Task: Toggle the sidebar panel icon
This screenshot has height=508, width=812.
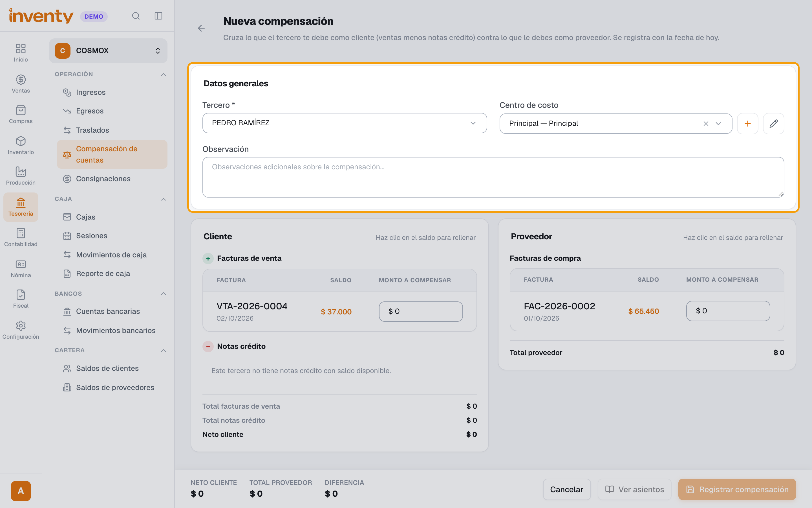Action: pos(158,16)
